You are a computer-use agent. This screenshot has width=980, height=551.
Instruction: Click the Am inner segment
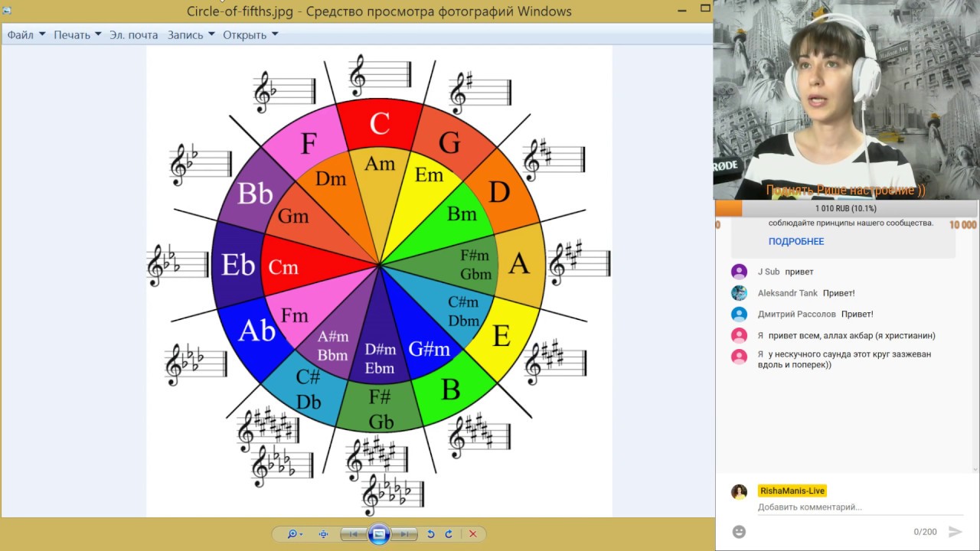(x=380, y=165)
